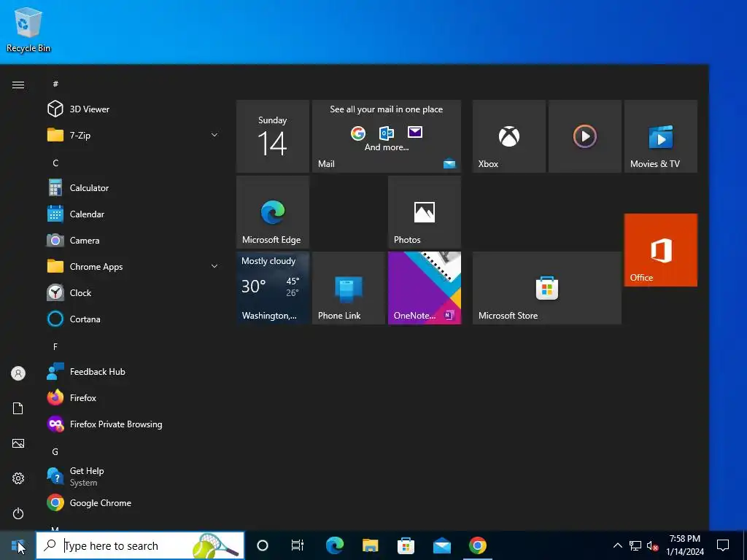Image resolution: width=747 pixels, height=560 pixels.
Task: Click the F letter group header
Action: [55, 346]
